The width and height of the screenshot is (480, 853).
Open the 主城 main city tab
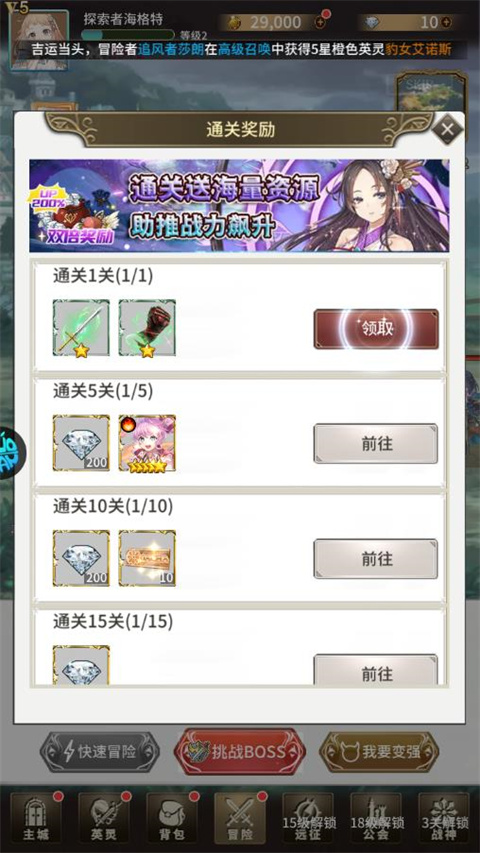click(x=36, y=819)
